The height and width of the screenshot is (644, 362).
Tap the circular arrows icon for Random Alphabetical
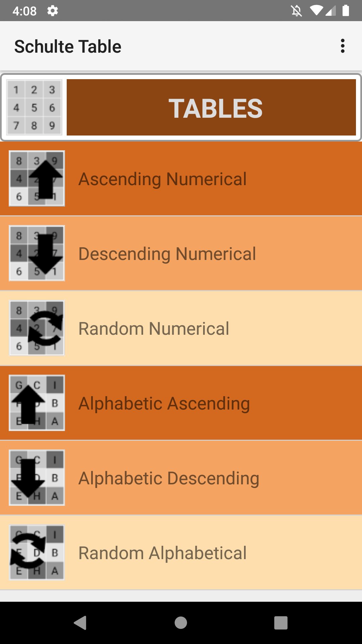[x=37, y=552]
